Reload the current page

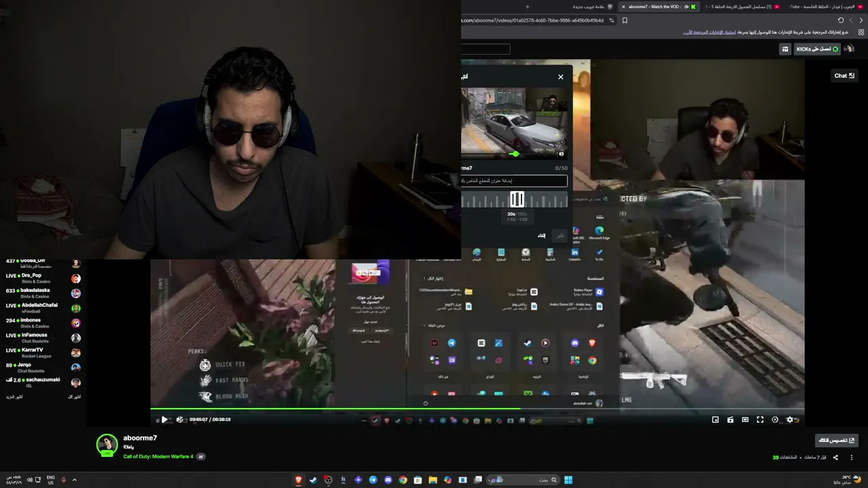click(841, 20)
